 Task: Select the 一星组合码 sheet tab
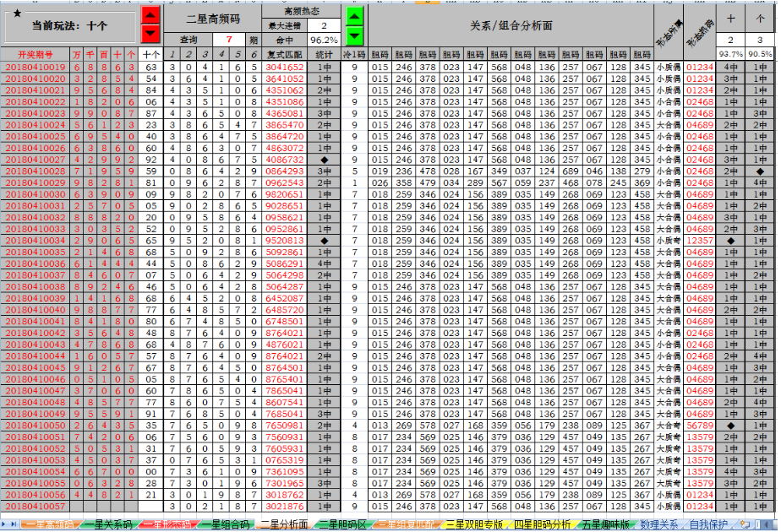(224, 524)
